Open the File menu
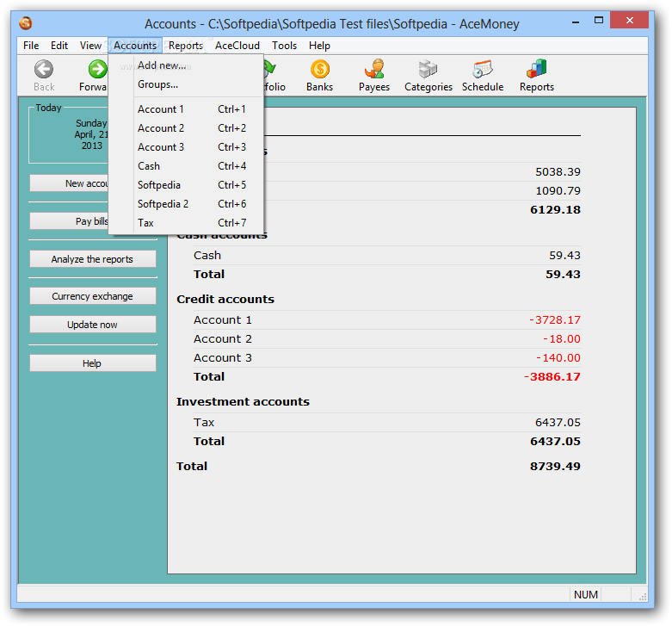 31,46
